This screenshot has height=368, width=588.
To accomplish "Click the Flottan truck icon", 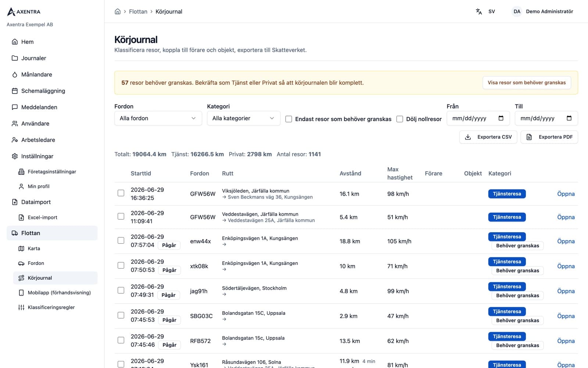I will pyautogui.click(x=15, y=233).
